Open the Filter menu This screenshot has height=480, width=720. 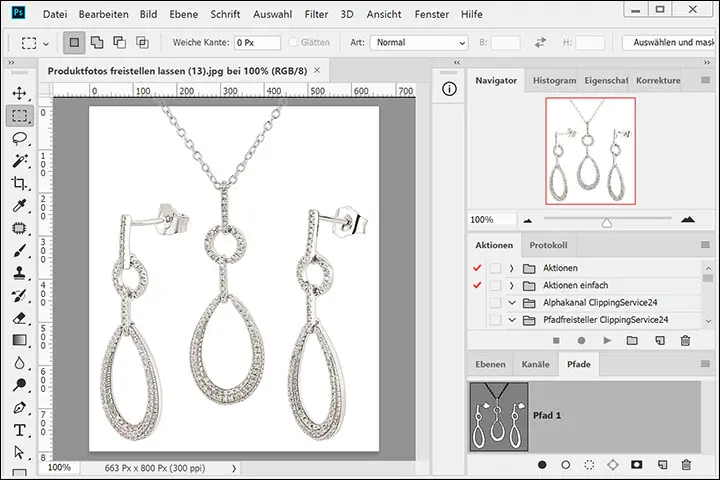tap(316, 15)
